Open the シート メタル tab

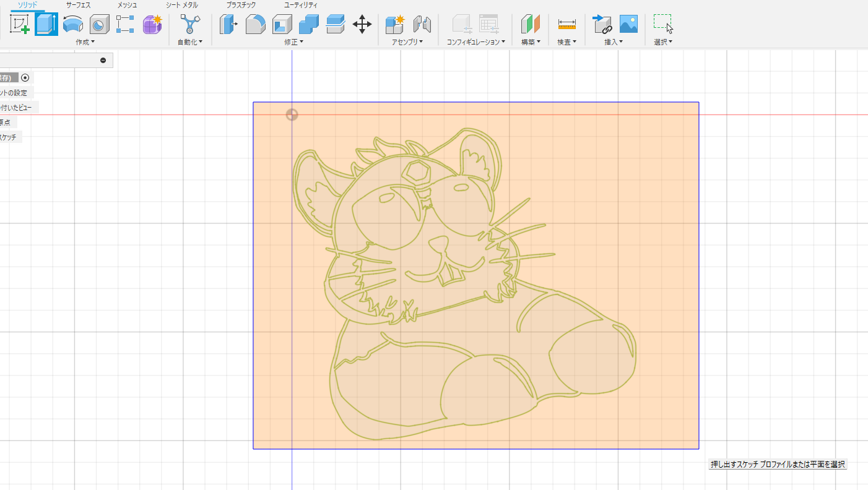(x=181, y=5)
